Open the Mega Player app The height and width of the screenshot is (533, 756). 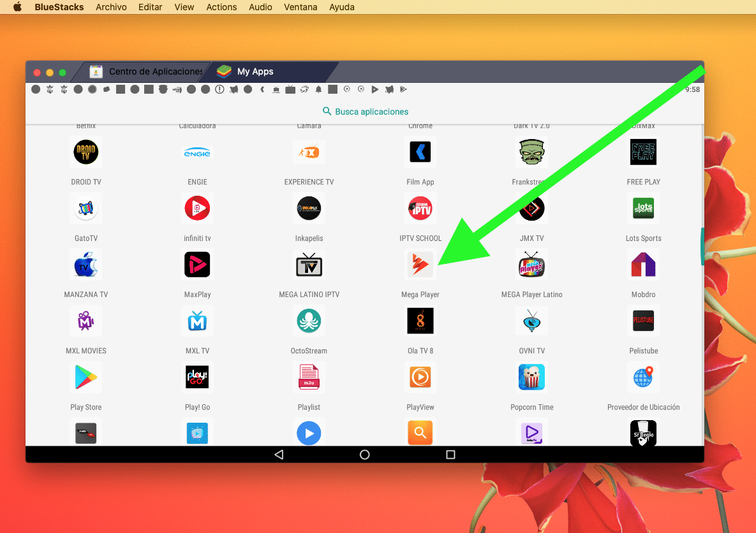(420, 265)
